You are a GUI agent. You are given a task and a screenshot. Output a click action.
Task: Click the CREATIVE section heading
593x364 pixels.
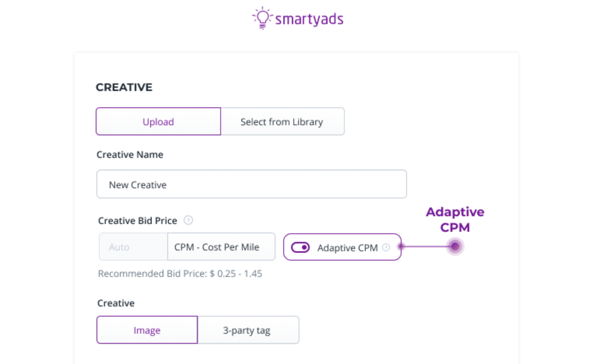(124, 87)
